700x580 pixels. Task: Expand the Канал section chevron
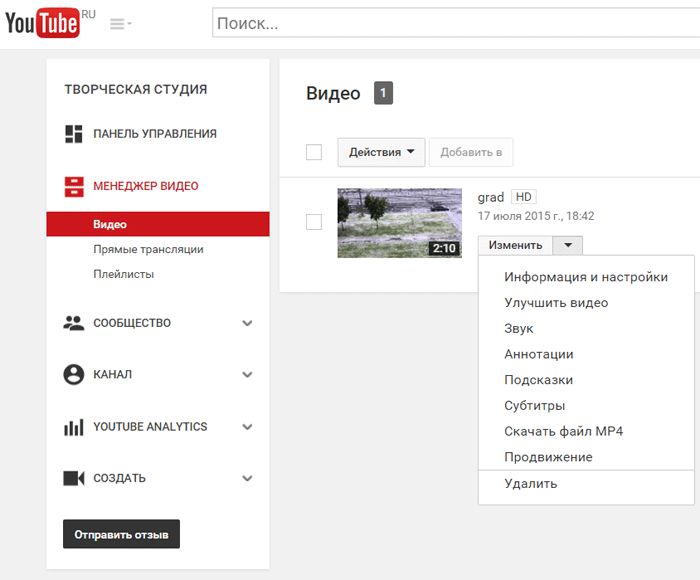[x=248, y=375]
